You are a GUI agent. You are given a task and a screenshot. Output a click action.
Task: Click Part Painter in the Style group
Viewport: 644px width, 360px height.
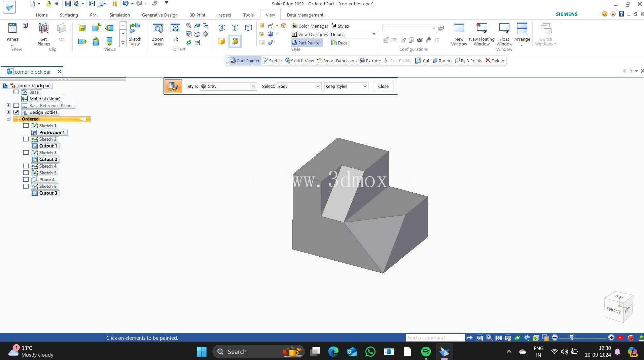307,43
